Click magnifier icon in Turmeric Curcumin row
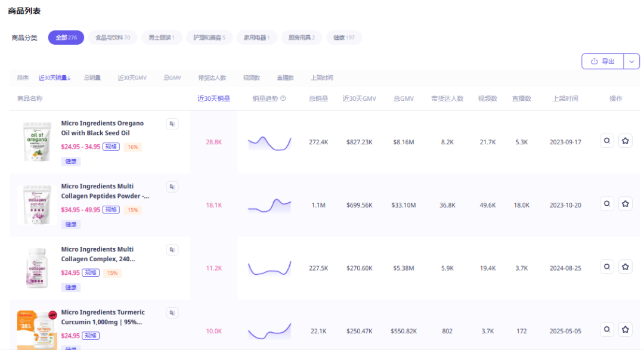 pos(606,329)
